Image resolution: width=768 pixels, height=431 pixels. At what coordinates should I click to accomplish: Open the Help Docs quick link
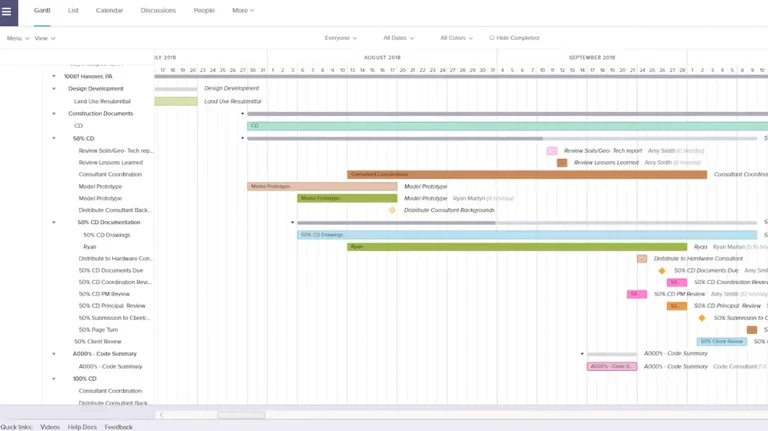pyautogui.click(x=82, y=427)
